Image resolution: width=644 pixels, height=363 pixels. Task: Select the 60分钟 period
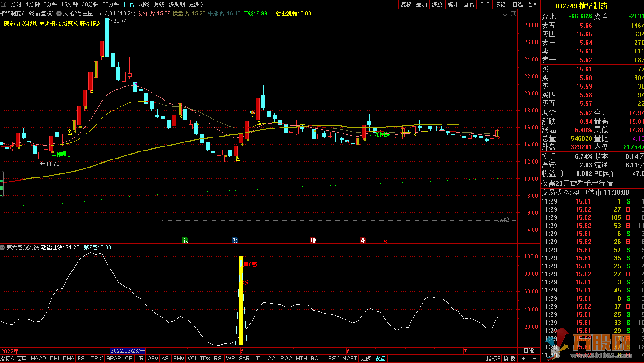[x=110, y=4]
